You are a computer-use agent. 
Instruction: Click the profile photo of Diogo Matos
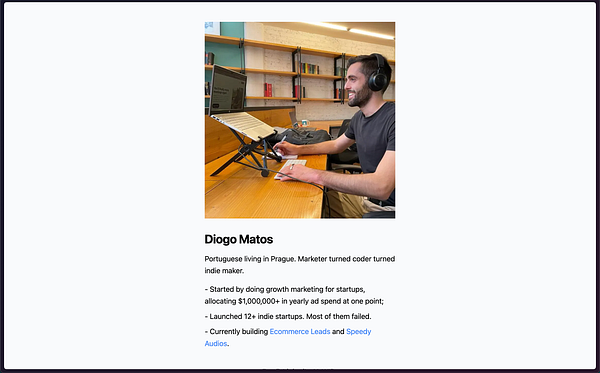(x=300, y=120)
